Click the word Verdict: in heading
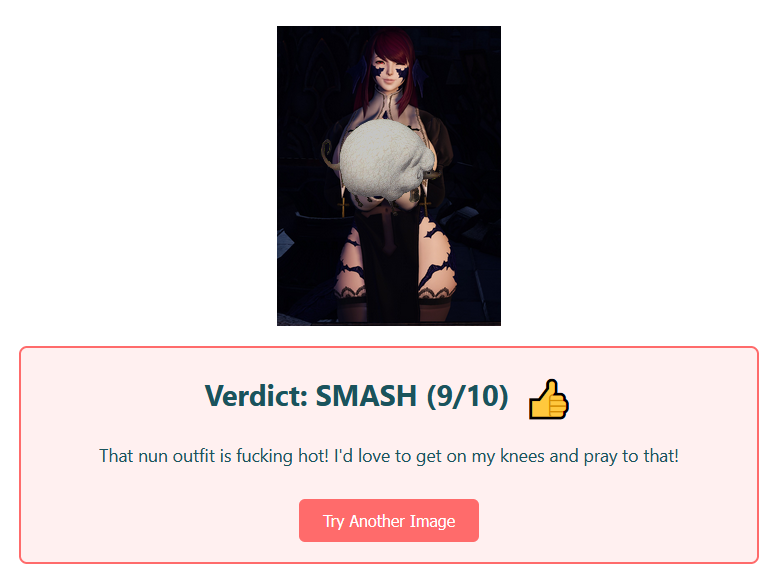The height and width of the screenshot is (577, 775). [x=257, y=396]
